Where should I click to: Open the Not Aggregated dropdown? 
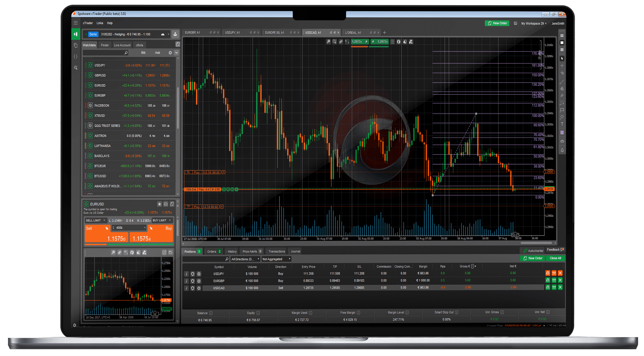click(276, 259)
